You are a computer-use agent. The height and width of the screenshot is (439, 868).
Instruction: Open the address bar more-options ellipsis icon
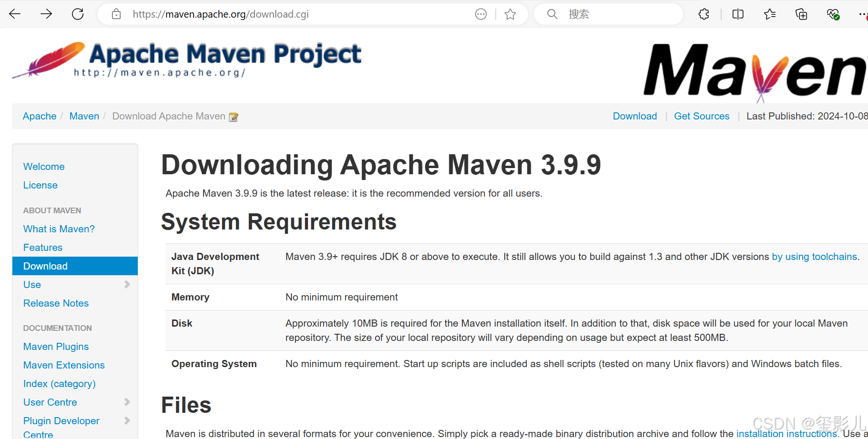coord(481,14)
